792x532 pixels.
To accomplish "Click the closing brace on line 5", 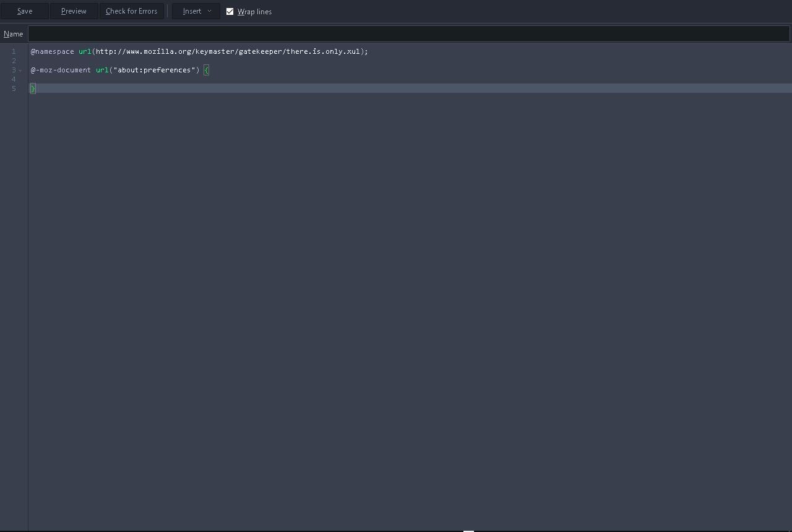I will click(x=33, y=88).
